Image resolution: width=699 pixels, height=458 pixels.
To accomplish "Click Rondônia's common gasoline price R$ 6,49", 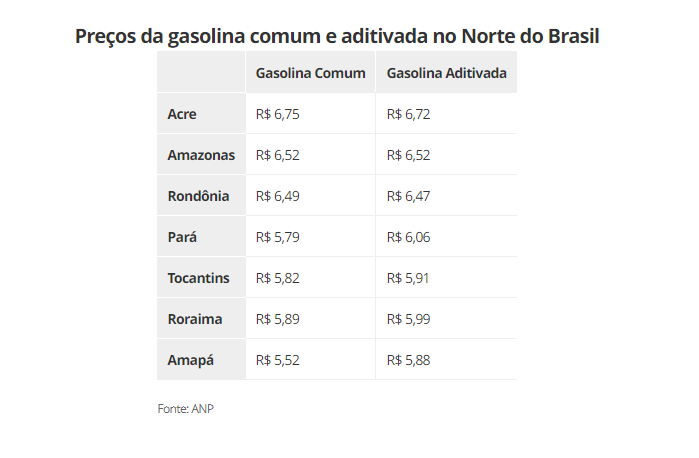I will click(277, 196).
